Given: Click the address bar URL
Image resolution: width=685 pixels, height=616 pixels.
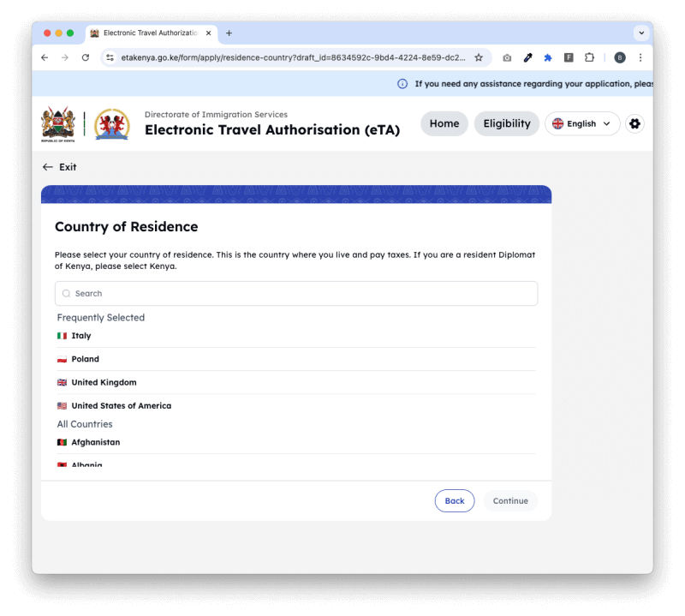Looking at the screenshot, I should click(293, 57).
